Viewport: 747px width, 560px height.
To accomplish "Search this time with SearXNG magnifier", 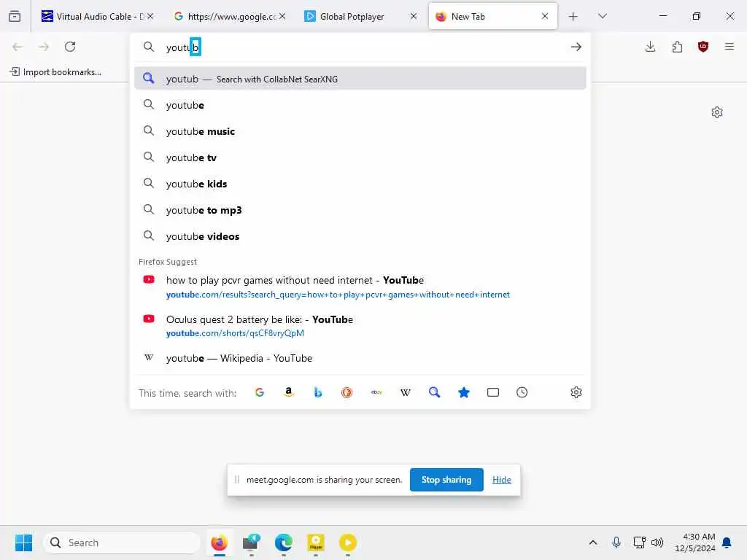I will click(435, 392).
